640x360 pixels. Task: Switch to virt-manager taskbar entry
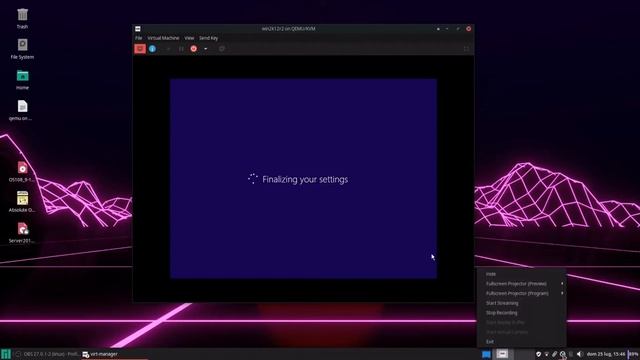[x=115, y=354]
